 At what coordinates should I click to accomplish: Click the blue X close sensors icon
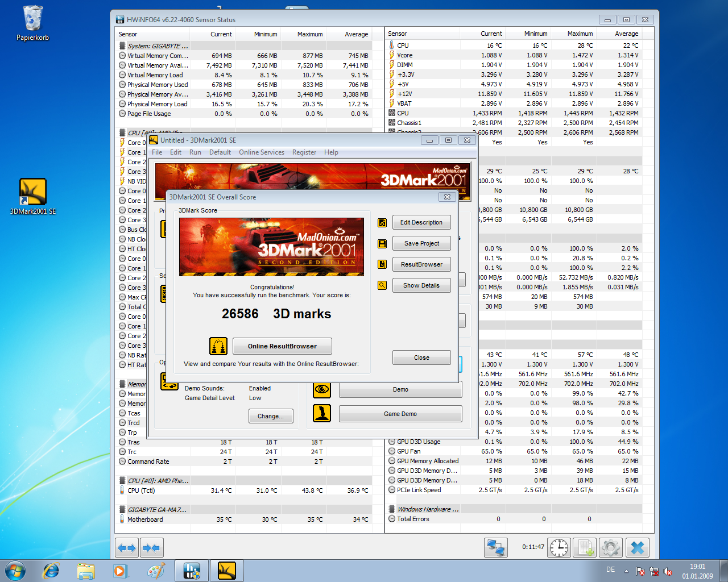638,548
